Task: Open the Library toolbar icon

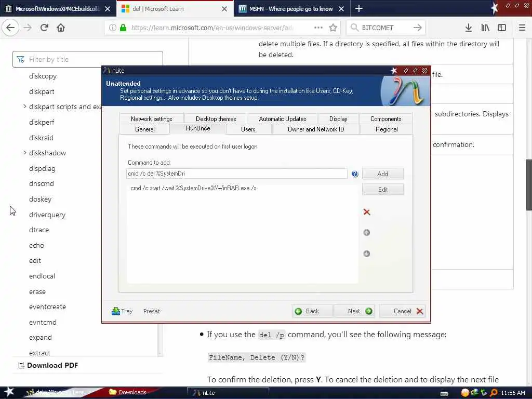Action: pyautogui.click(x=485, y=28)
